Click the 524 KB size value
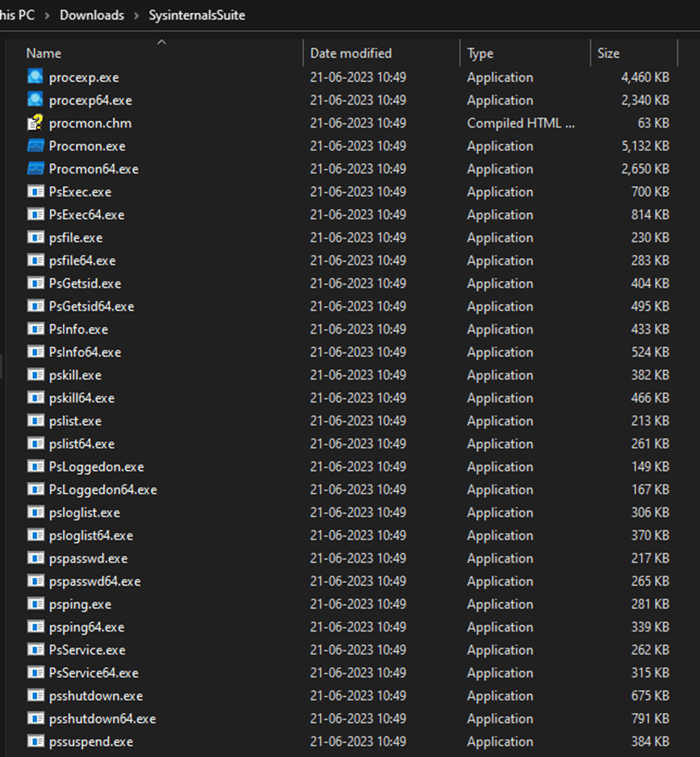 point(650,352)
